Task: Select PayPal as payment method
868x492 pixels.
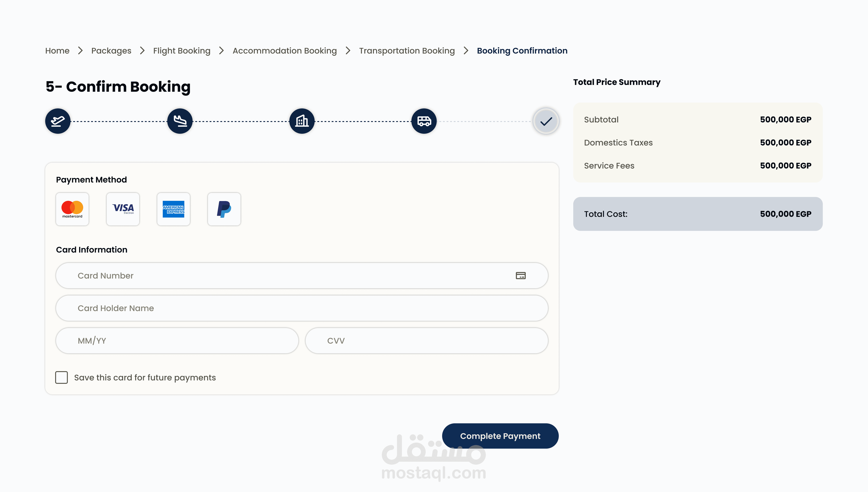Action: click(x=224, y=209)
